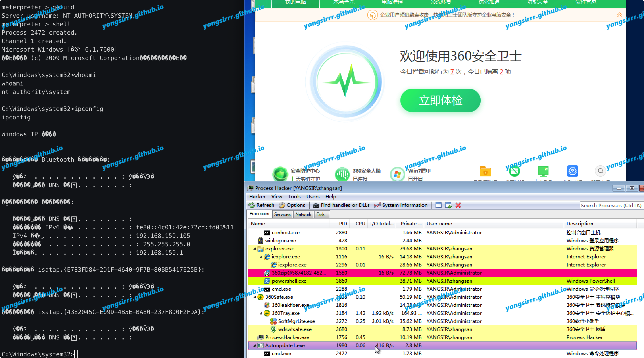644x358 pixels.
Task: Open the 360 Security Brain icon
Action: pos(342,174)
